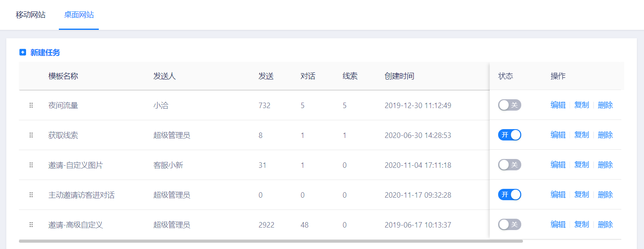Viewport: 644px width, 249px height.
Task: Enable the 邀请-自定义图片 status switch
Action: (509, 165)
